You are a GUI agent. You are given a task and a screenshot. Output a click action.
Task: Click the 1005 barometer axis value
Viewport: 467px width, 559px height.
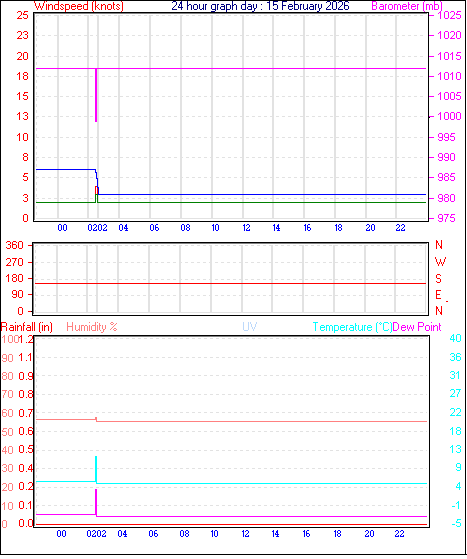[x=450, y=96]
